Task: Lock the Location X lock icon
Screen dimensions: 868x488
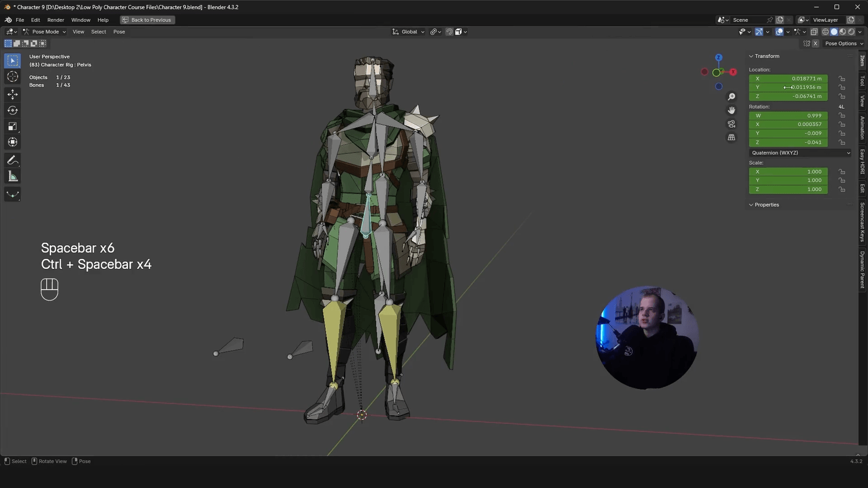Action: [x=842, y=79]
